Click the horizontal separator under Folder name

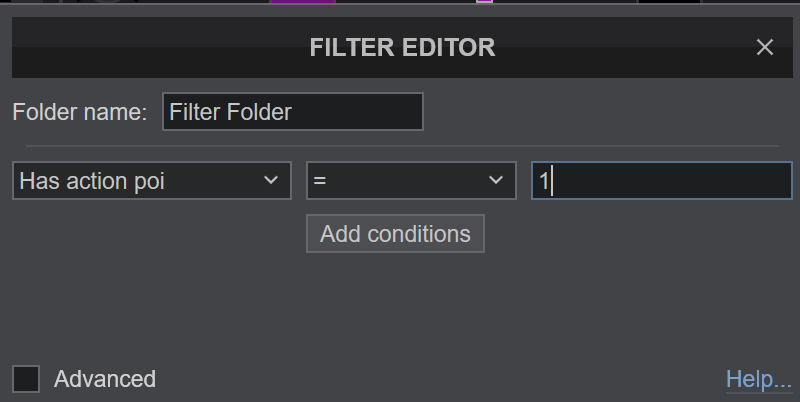click(x=402, y=146)
